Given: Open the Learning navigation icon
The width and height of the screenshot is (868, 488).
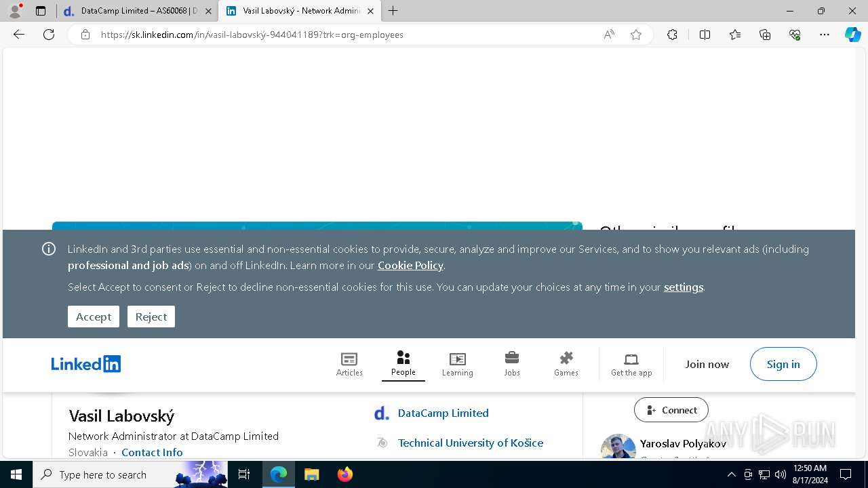Looking at the screenshot, I should point(458,364).
